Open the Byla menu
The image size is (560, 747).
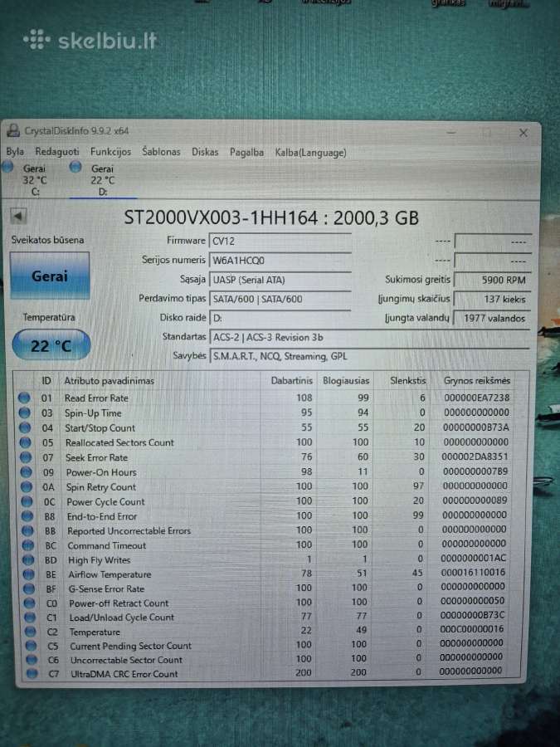(x=15, y=152)
